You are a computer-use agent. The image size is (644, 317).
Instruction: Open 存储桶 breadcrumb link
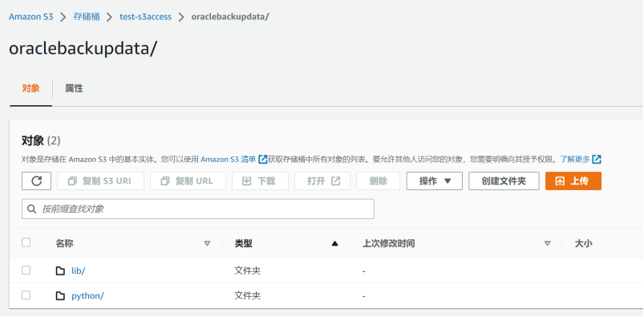[x=87, y=17]
